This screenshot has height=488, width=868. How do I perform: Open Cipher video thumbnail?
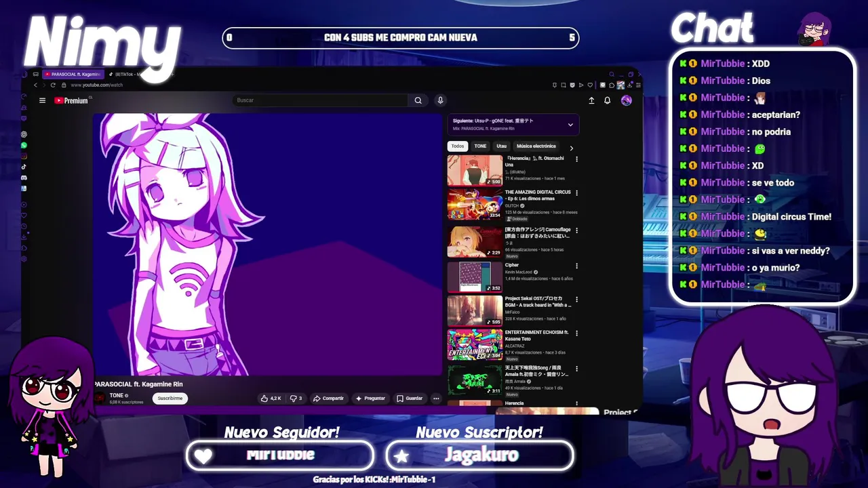tap(475, 277)
